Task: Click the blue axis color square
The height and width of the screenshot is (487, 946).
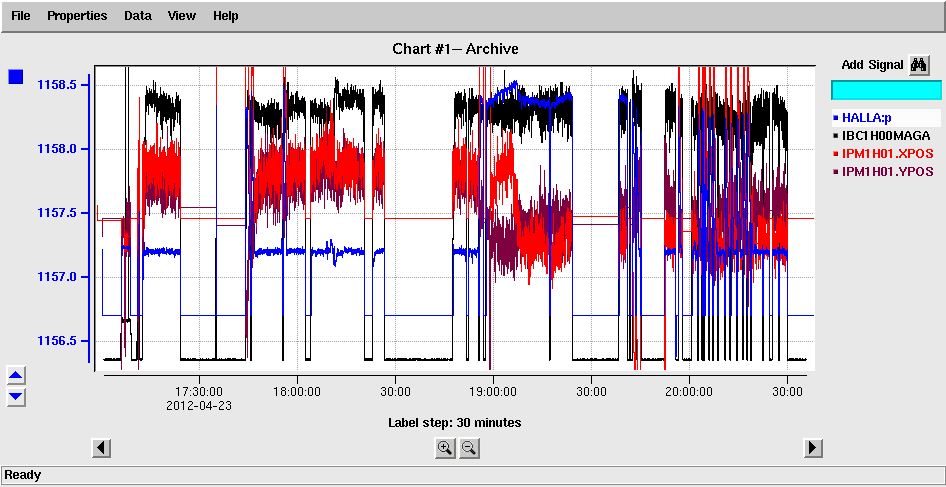Action: (x=16, y=77)
